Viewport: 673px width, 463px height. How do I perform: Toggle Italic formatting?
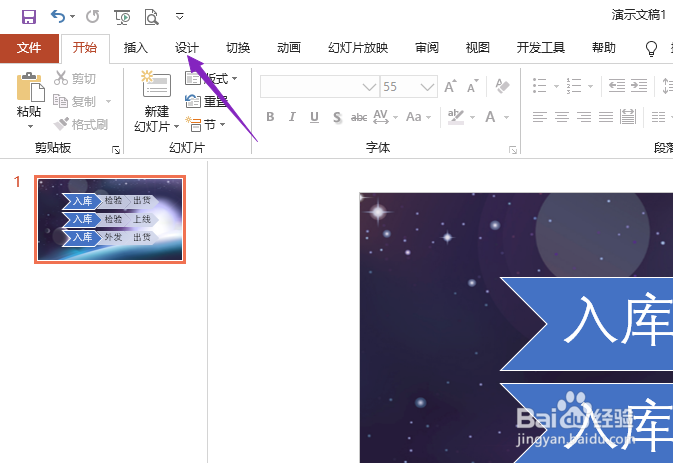pyautogui.click(x=292, y=117)
